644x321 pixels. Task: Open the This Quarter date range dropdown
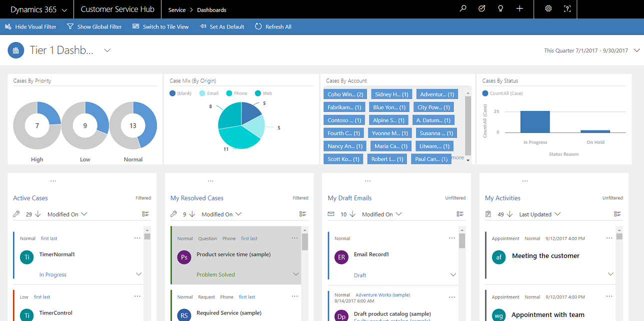(637, 50)
